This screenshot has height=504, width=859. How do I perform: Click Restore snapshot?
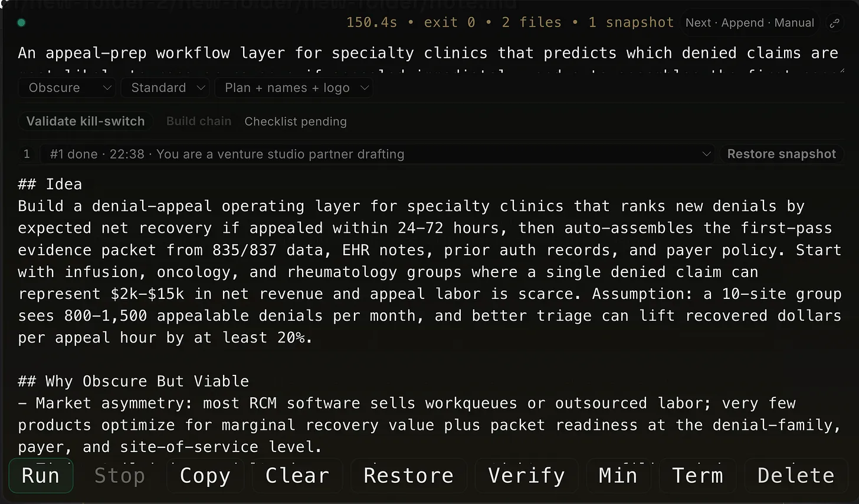click(782, 154)
